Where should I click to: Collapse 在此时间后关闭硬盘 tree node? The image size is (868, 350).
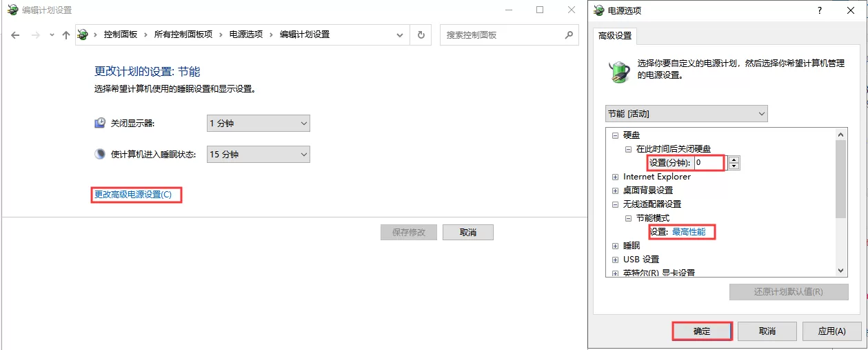coord(628,149)
